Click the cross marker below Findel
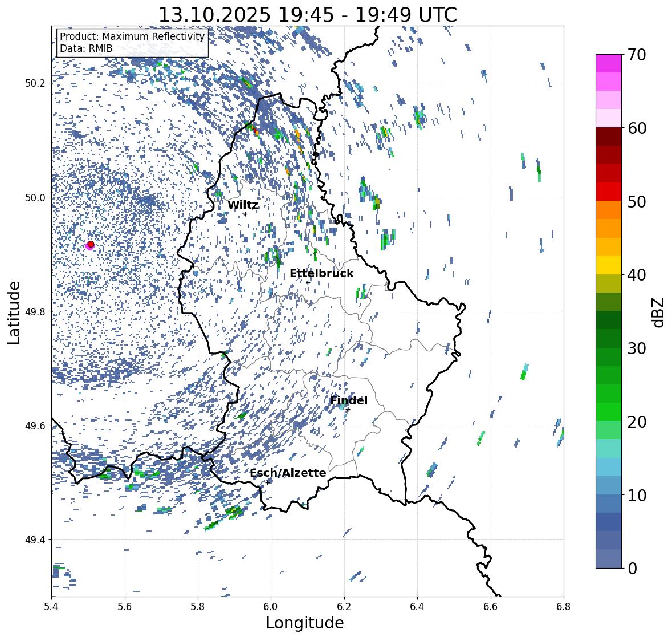Image resolution: width=672 pixels, height=637 pixels. (x=348, y=410)
